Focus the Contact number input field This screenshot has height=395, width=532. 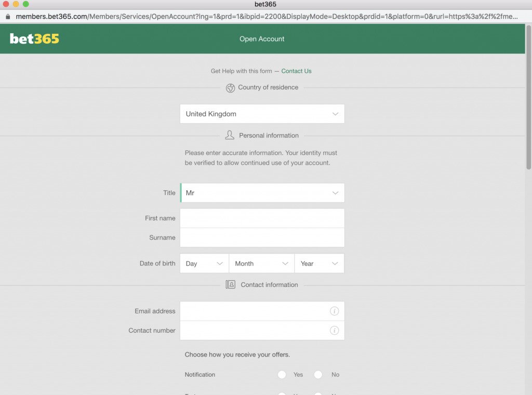pyautogui.click(x=262, y=331)
